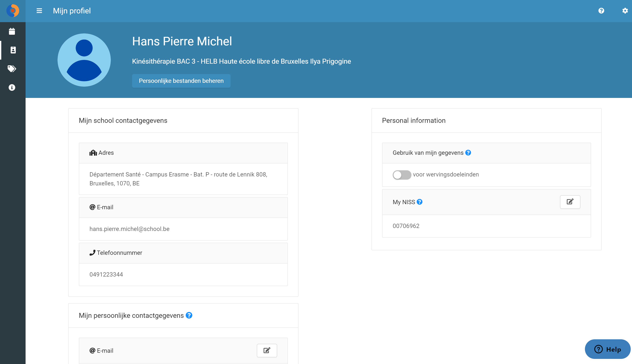Open the floating Help button

click(607, 349)
